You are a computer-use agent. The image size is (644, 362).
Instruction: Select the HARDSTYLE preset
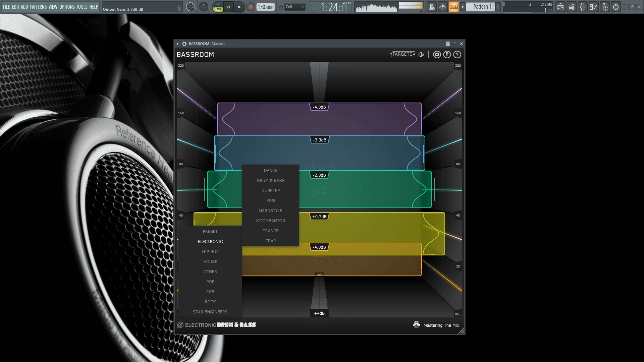click(271, 211)
